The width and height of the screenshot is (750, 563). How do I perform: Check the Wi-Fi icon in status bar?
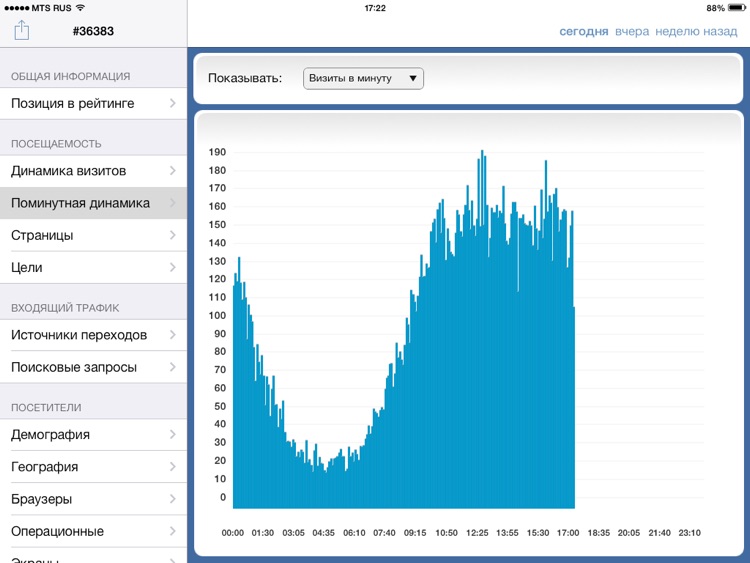pyautogui.click(x=80, y=8)
